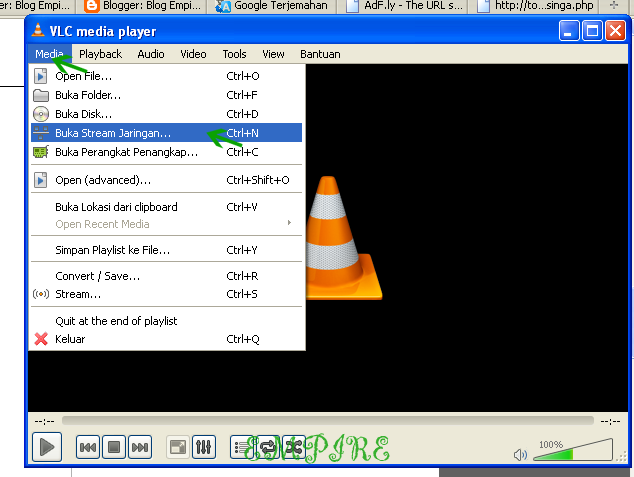
Task: Open the View menu
Action: click(x=273, y=54)
